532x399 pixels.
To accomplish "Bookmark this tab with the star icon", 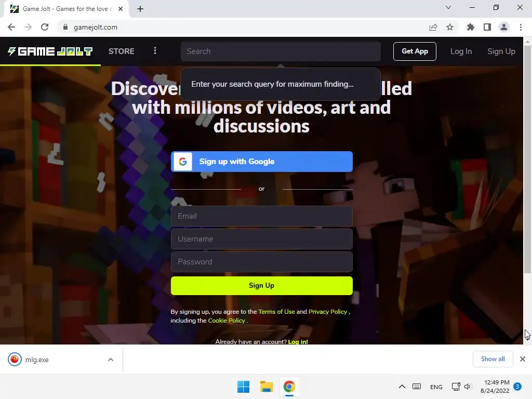I will click(x=450, y=27).
